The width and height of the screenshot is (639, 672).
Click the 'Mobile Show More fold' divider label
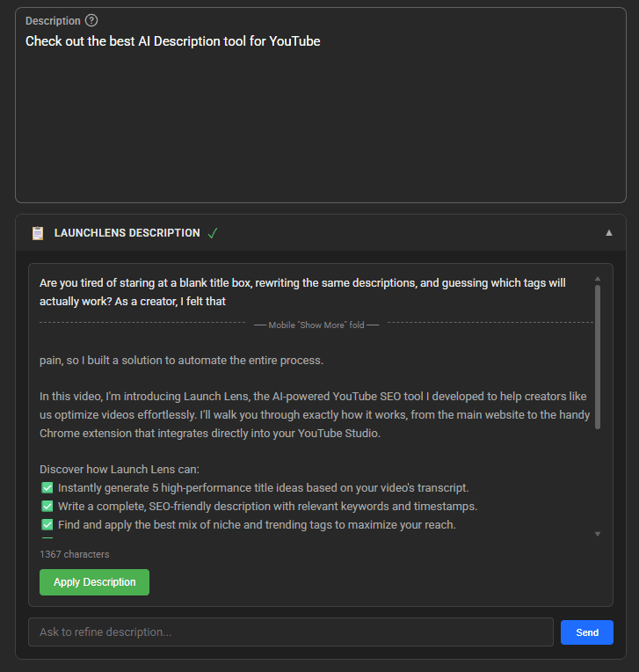point(316,325)
